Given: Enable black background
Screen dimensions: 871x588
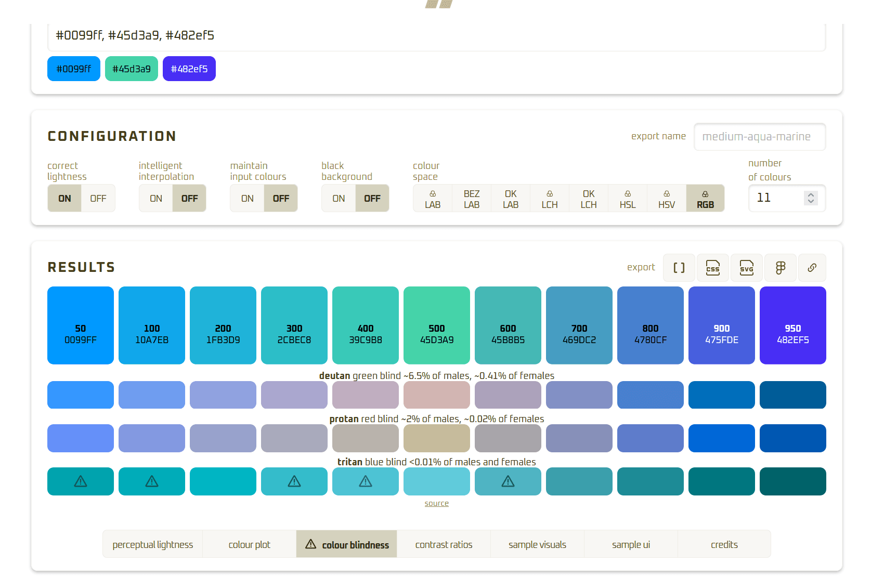Looking at the screenshot, I should (339, 198).
